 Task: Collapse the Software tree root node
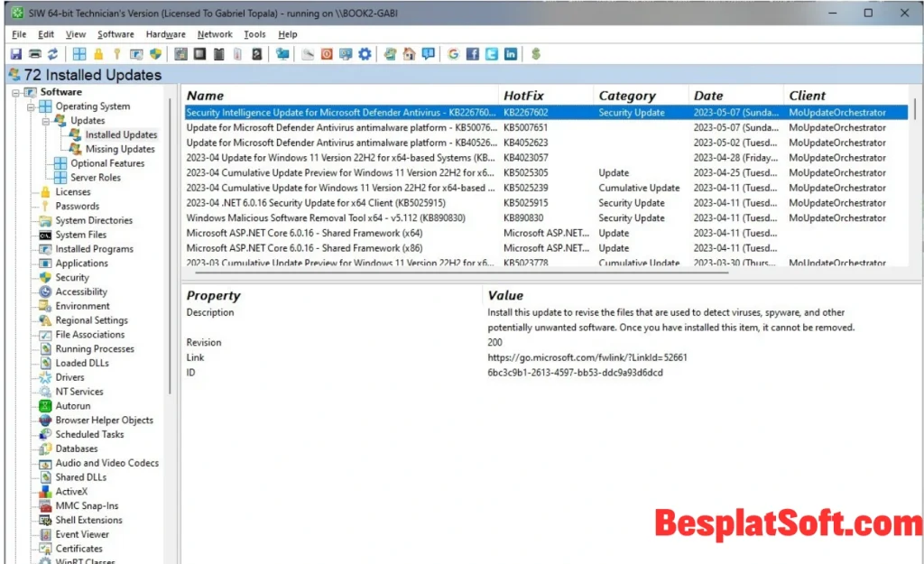coord(15,92)
